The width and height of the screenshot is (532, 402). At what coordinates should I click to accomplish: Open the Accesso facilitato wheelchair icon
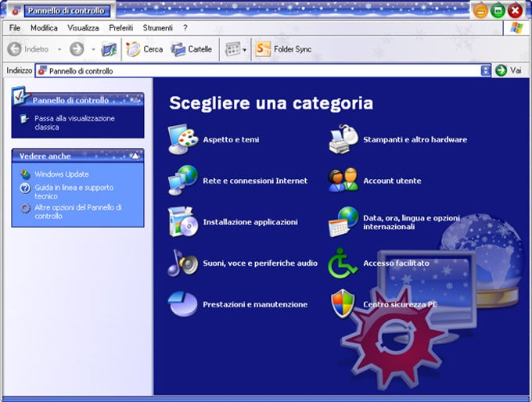[343, 264]
